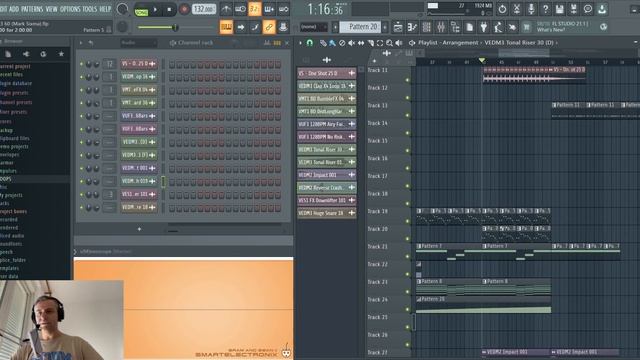
Task: Select the playlist zoom tool icon
Action: click(389, 42)
